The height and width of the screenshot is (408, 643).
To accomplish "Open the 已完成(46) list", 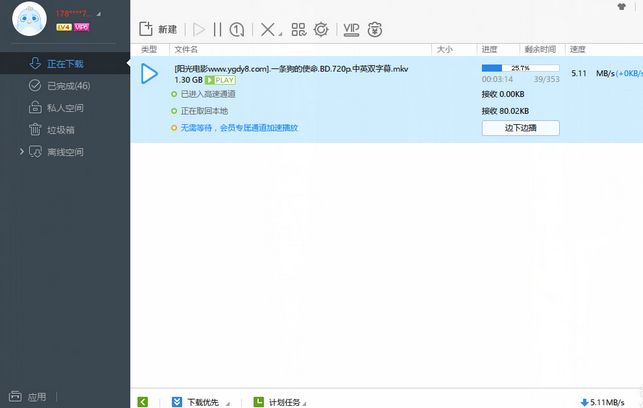I will coord(68,86).
